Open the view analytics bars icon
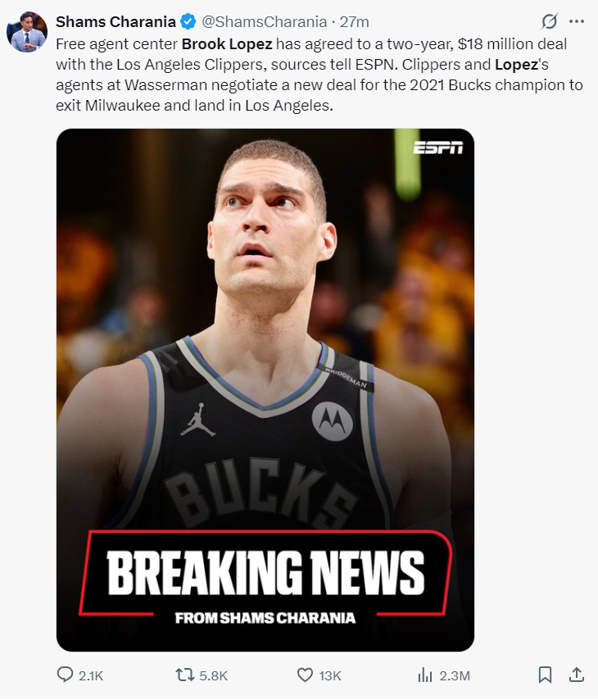The image size is (598, 700). point(425,675)
